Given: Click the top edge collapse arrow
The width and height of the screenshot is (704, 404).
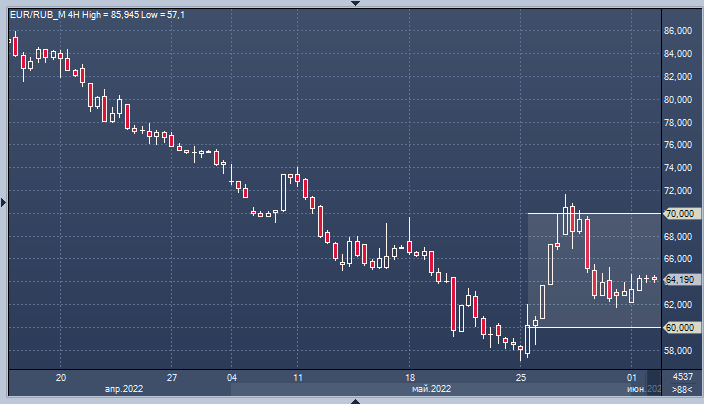Looking at the screenshot, I should pos(352,3).
